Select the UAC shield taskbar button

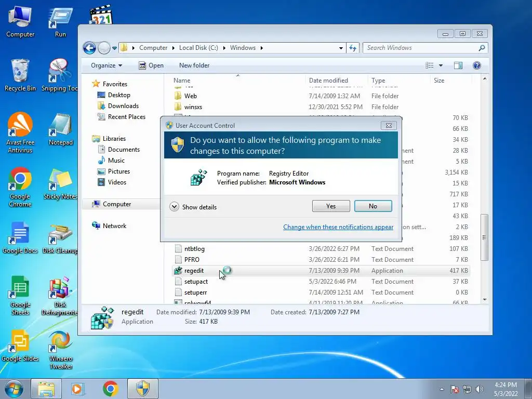click(143, 389)
